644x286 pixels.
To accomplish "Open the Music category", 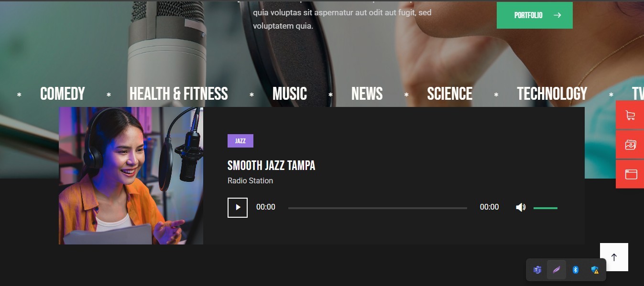I will click(290, 94).
